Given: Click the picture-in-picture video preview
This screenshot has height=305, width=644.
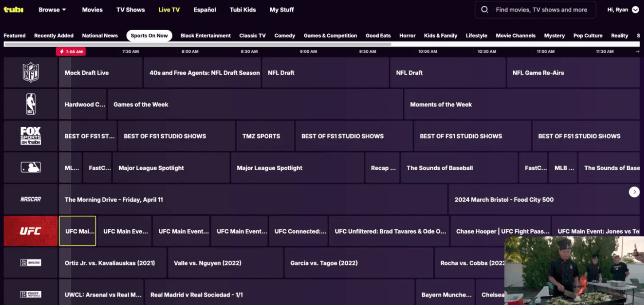Looking at the screenshot, I should (x=574, y=270).
